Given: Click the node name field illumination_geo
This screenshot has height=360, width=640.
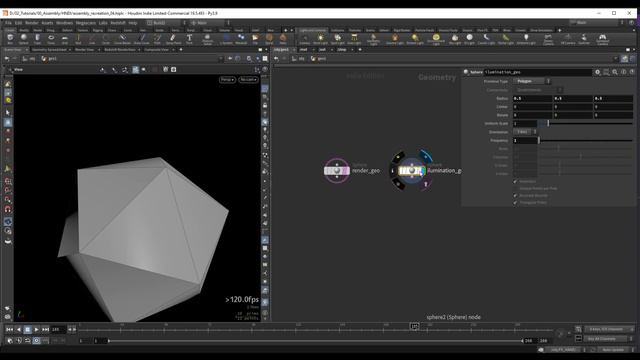Looking at the screenshot, I should point(538,72).
